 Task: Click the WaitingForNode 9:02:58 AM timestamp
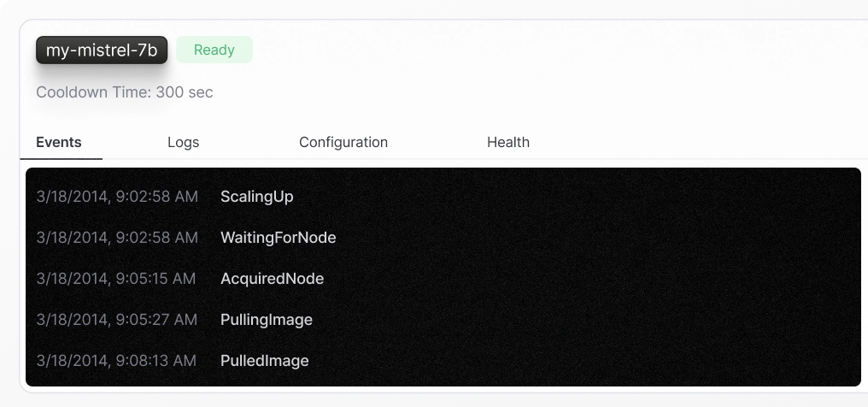pos(117,238)
